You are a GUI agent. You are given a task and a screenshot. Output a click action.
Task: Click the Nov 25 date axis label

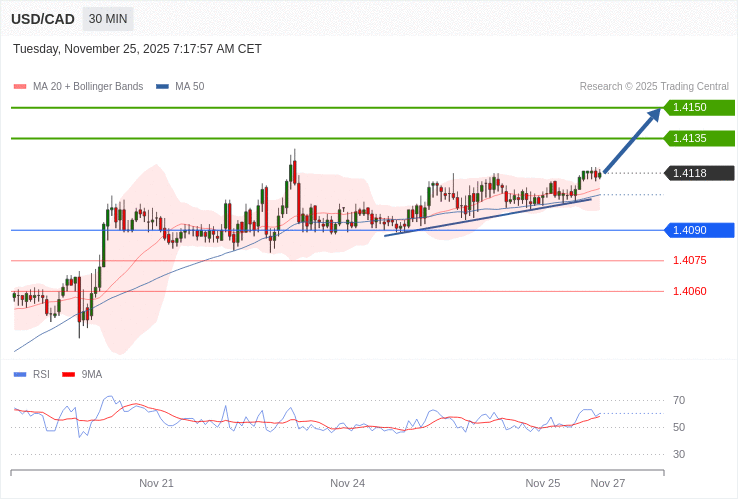point(543,484)
